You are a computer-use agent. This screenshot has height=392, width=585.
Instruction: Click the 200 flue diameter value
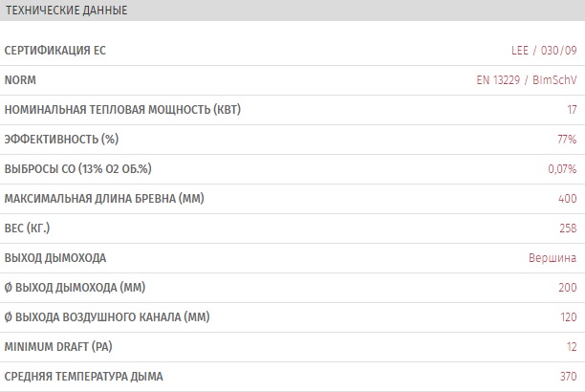[568, 288]
